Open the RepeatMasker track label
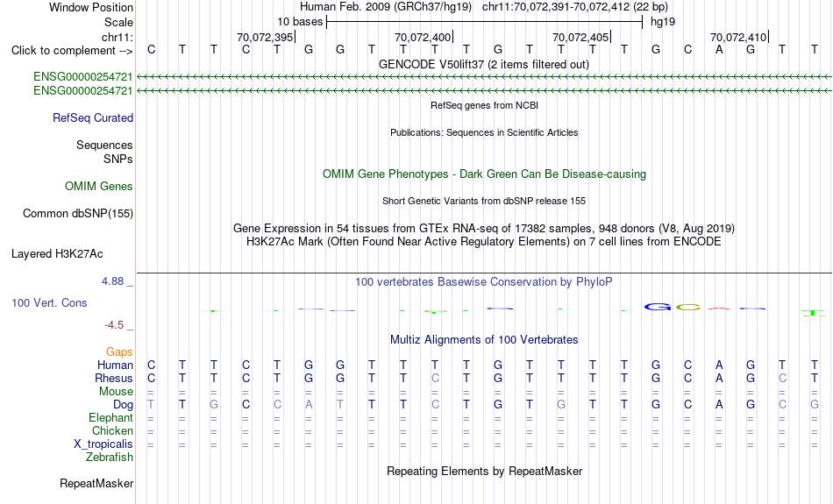 coord(96,483)
